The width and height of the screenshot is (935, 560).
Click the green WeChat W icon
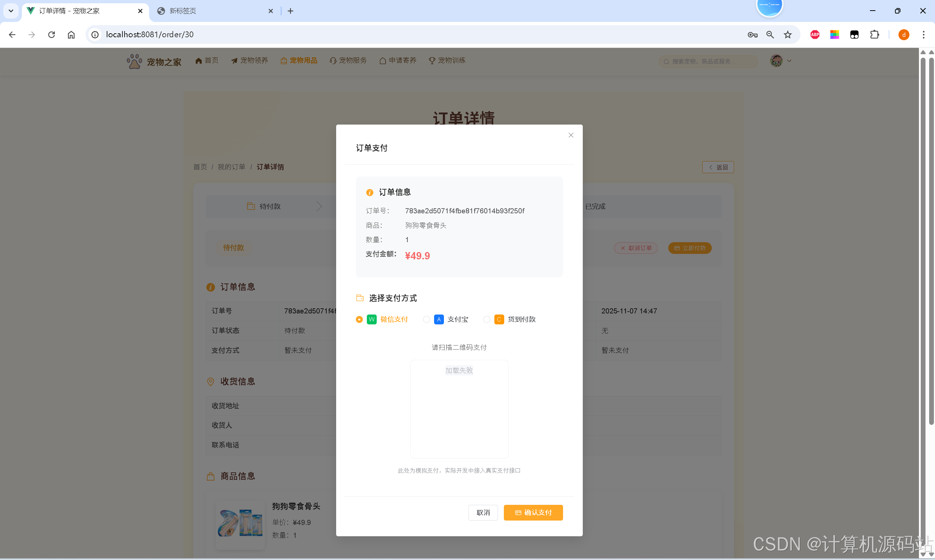pyautogui.click(x=372, y=319)
